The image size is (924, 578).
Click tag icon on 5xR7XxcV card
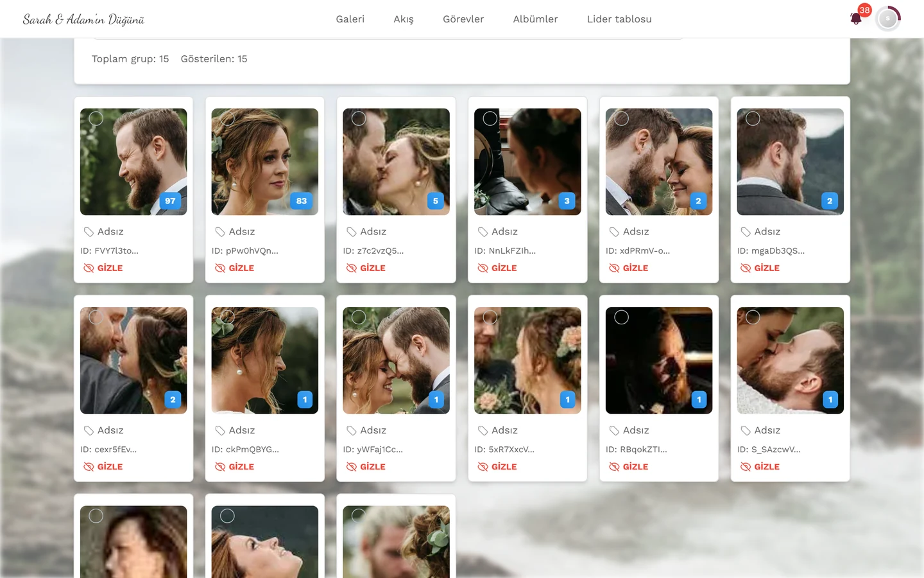click(x=483, y=430)
